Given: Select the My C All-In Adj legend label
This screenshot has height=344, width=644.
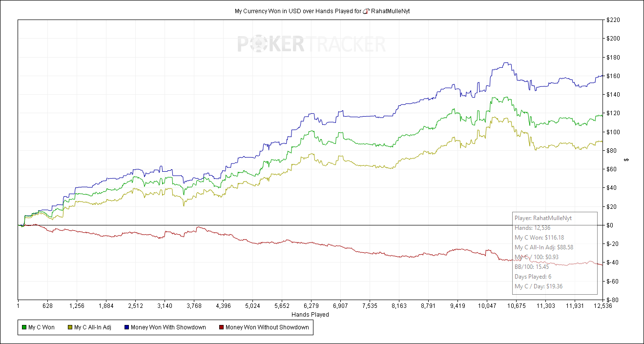Looking at the screenshot, I should click(x=93, y=327).
